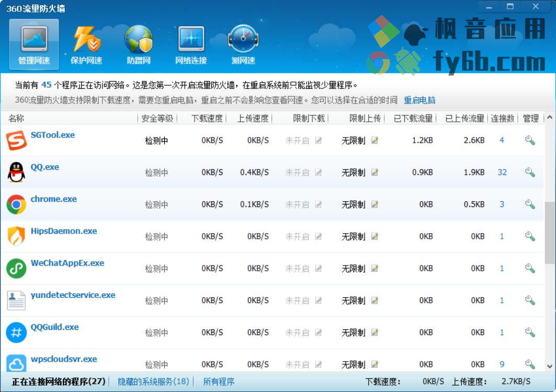Click the vertical scrollbar thumb

pyautogui.click(x=550, y=233)
